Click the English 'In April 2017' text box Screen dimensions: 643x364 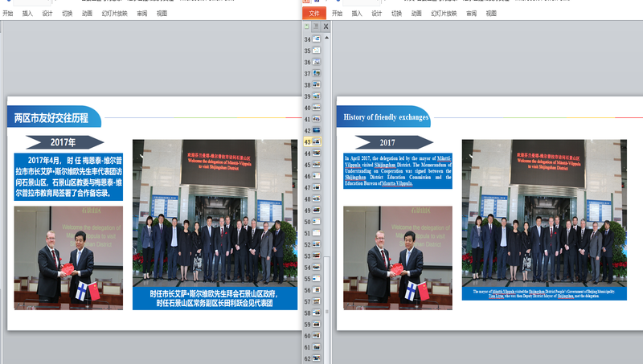pyautogui.click(x=398, y=171)
